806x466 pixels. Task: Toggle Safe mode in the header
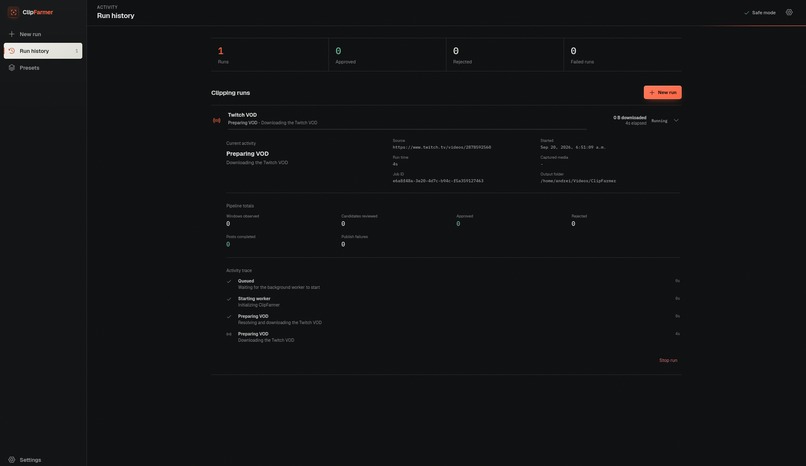pos(760,12)
